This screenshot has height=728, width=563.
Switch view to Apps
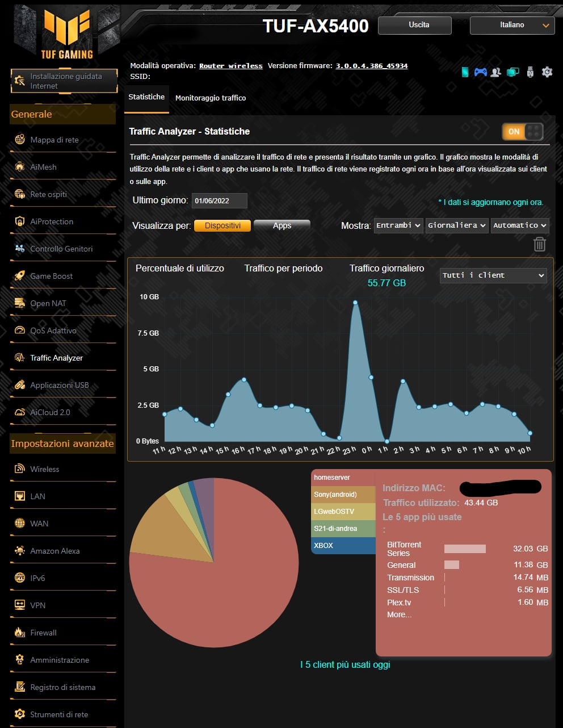coord(282,225)
